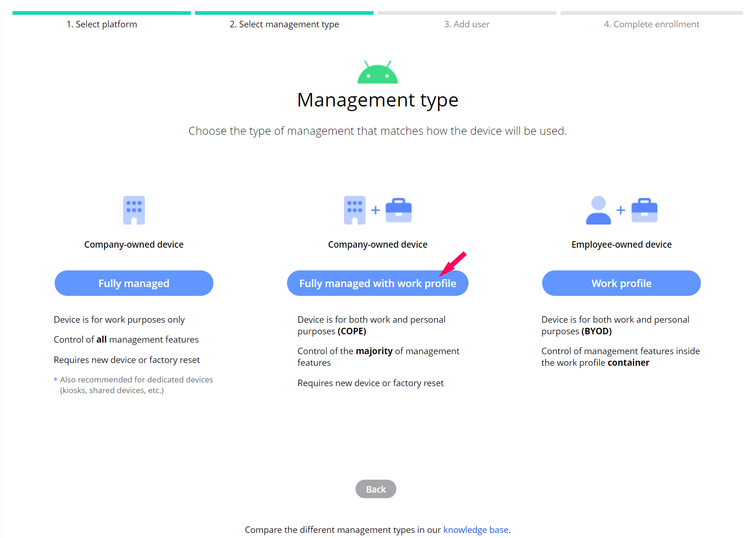Click the green Android robot icon

[x=377, y=72]
